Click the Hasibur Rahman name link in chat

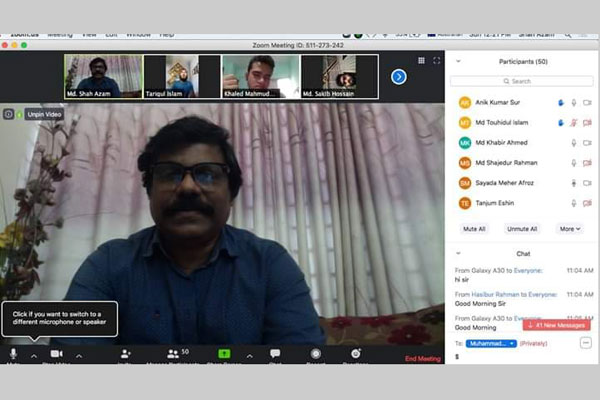[495, 294]
